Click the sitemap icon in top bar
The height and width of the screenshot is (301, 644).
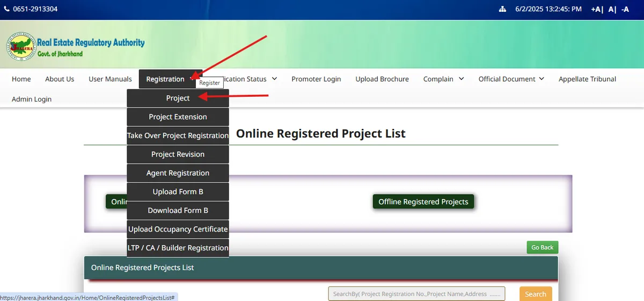pos(502,9)
